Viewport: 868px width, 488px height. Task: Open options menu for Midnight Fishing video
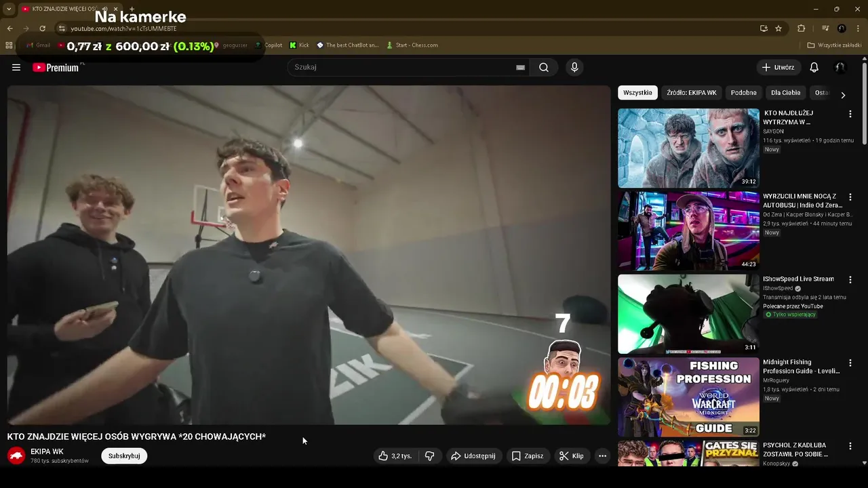tap(850, 363)
